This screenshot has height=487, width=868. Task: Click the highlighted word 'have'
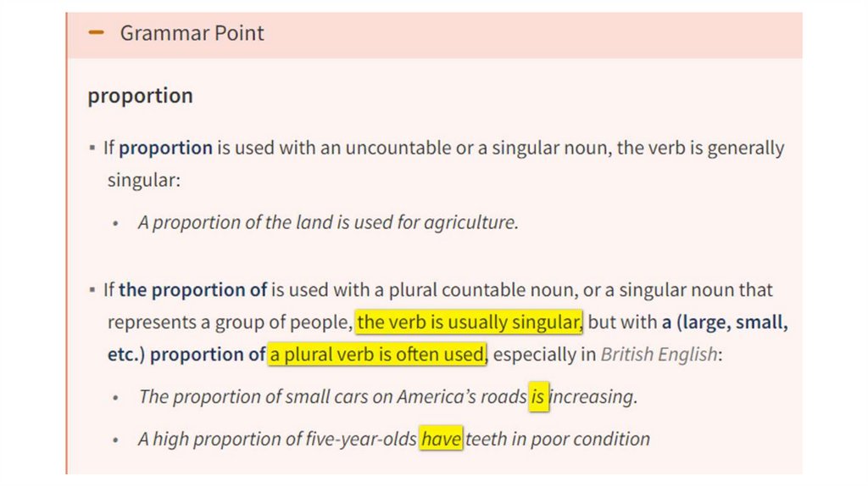pyautogui.click(x=441, y=439)
